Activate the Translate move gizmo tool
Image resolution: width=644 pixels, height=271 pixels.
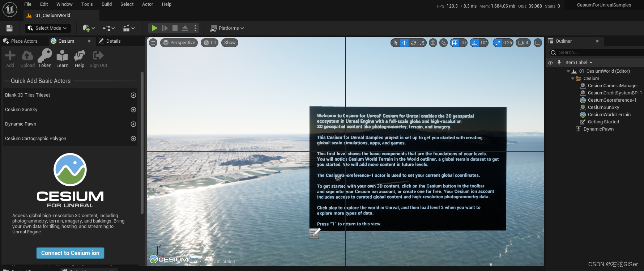coord(404,43)
